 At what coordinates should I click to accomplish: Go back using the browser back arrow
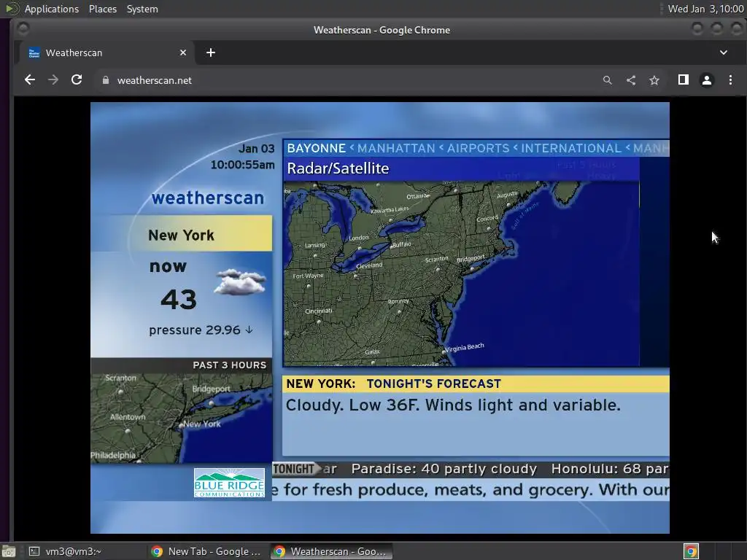29,80
